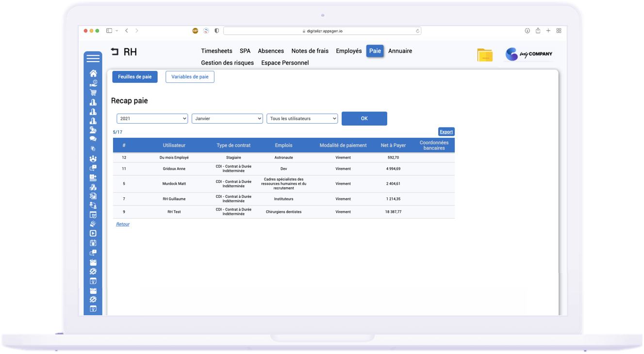
Task: Open the ABP extension icon
Action: [x=195, y=31]
